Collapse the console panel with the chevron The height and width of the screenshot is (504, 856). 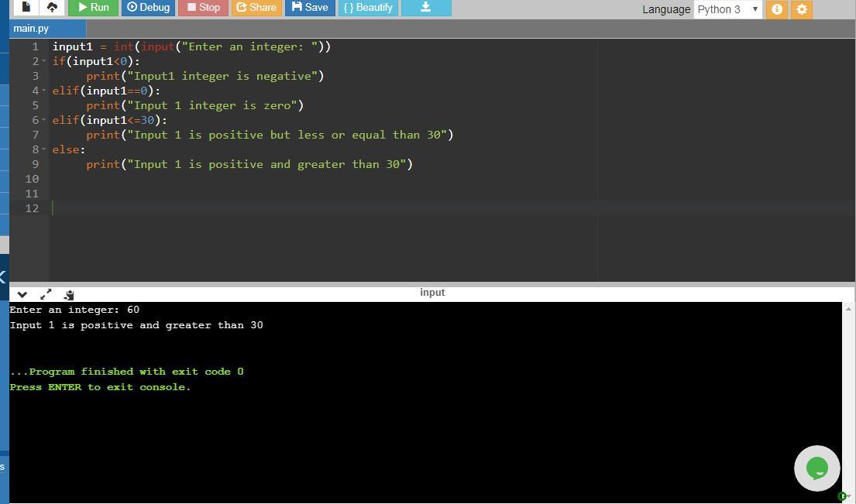pos(22,294)
